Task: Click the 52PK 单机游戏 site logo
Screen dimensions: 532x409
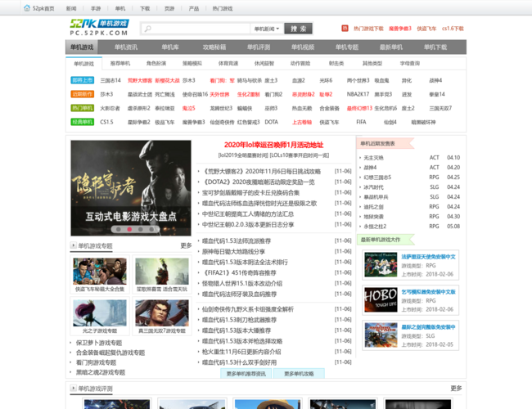Action: [99, 28]
